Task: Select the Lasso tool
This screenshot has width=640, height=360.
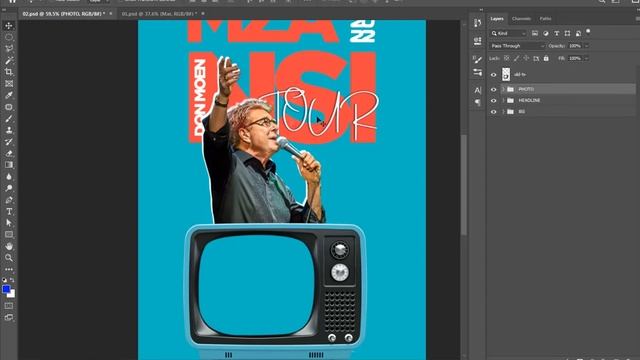Action: [x=9, y=49]
